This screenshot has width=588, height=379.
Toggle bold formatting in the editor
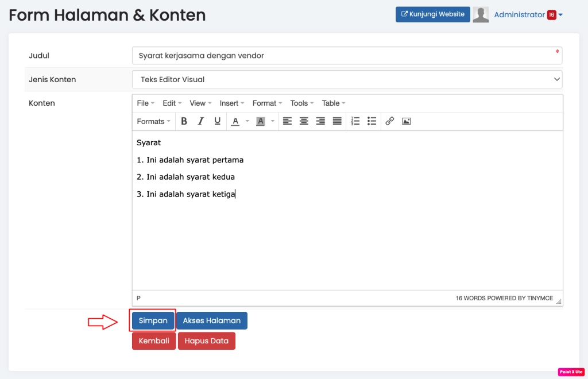pyautogui.click(x=184, y=121)
